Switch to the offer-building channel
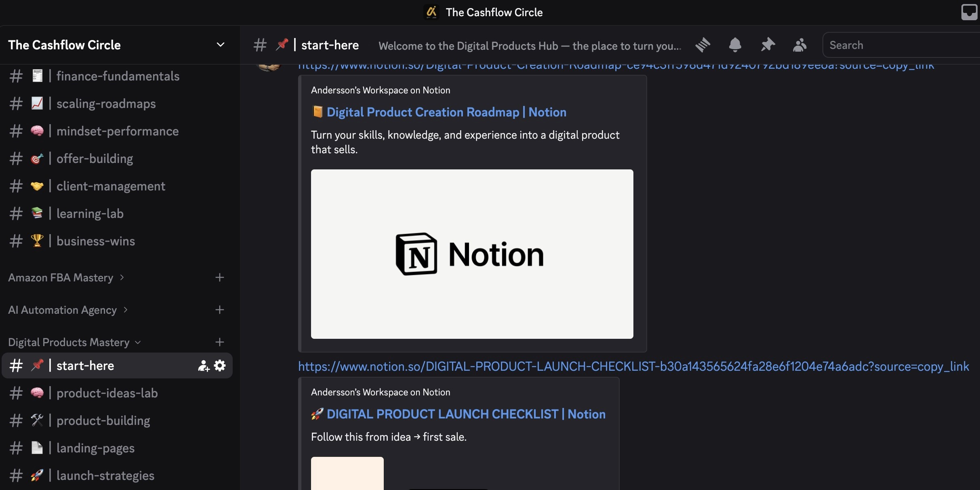Screen dimensions: 980x490 click(95, 158)
